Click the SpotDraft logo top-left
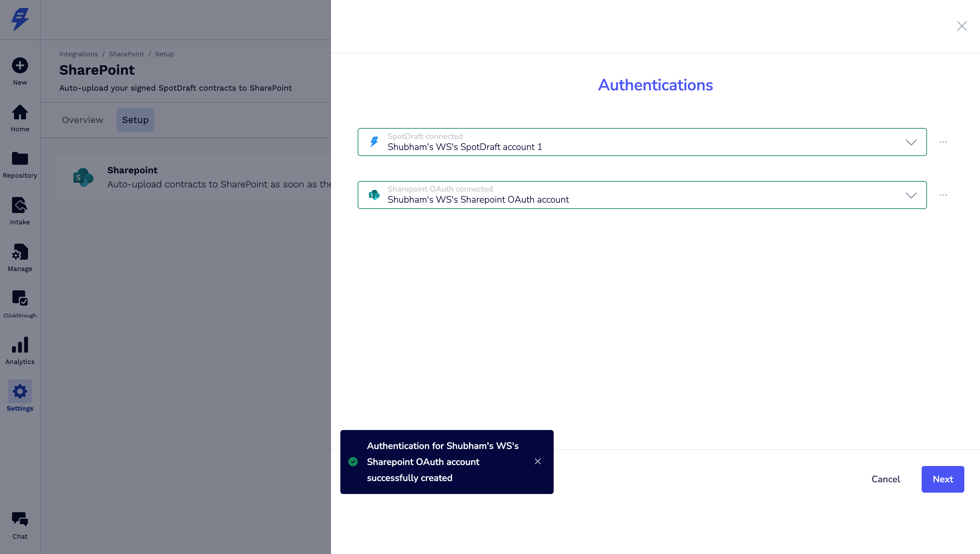The width and height of the screenshot is (980, 554). click(20, 19)
